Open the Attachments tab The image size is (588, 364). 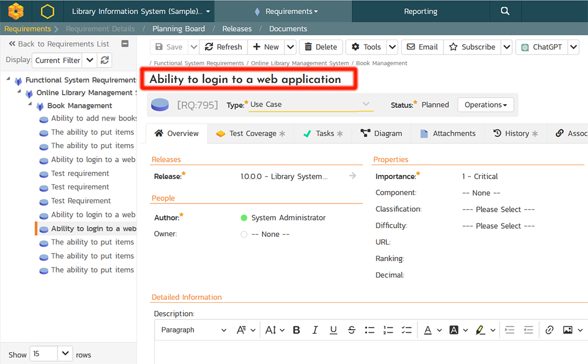pyautogui.click(x=447, y=133)
